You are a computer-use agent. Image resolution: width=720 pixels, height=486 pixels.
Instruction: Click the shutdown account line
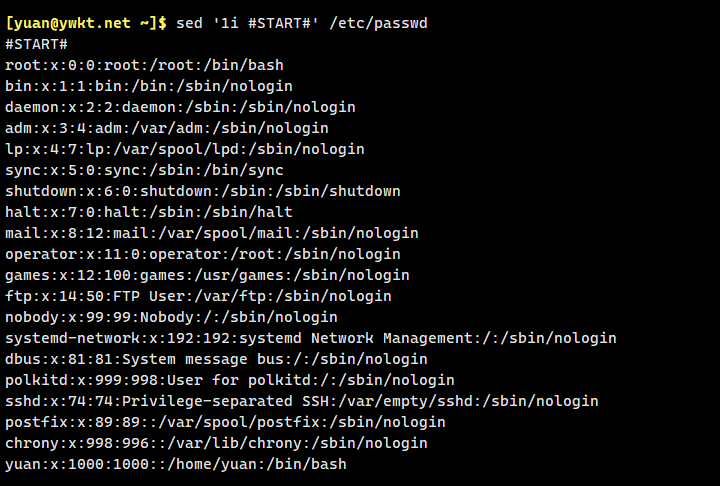pyautogui.click(x=202, y=191)
